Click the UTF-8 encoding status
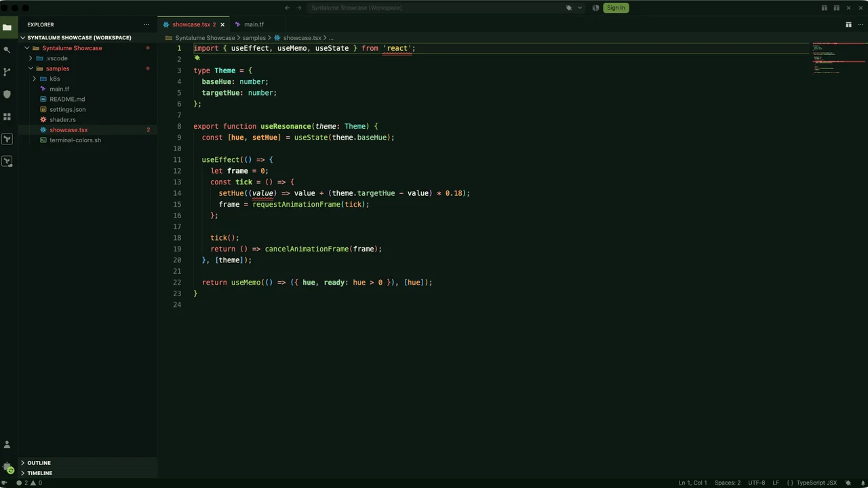This screenshot has width=868, height=488. (x=757, y=483)
